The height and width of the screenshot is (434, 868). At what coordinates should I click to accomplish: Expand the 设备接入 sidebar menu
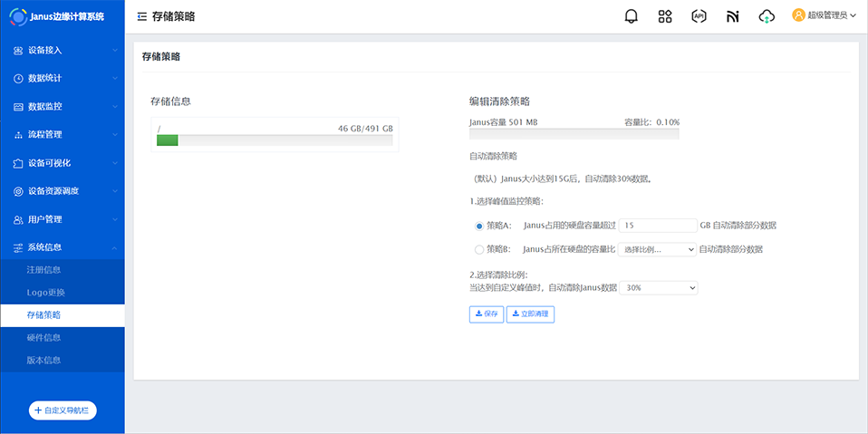[x=62, y=50]
